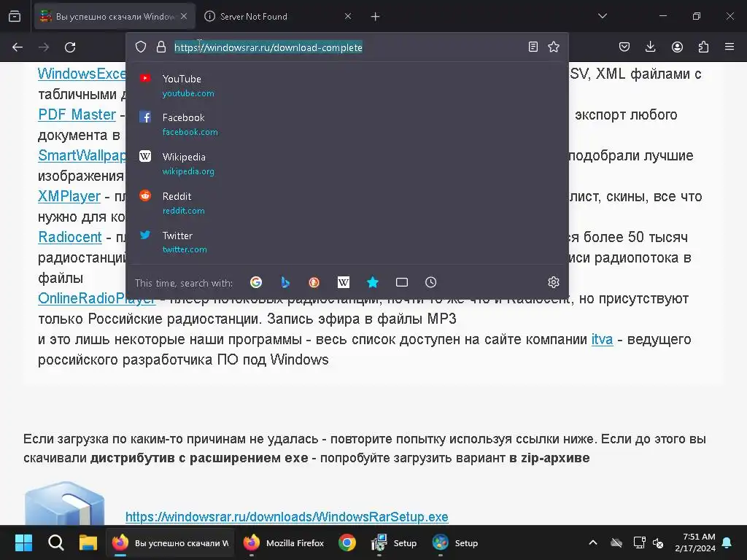Choose the YouTube suggestion
Screen dimensions: 747x560
click(x=347, y=86)
